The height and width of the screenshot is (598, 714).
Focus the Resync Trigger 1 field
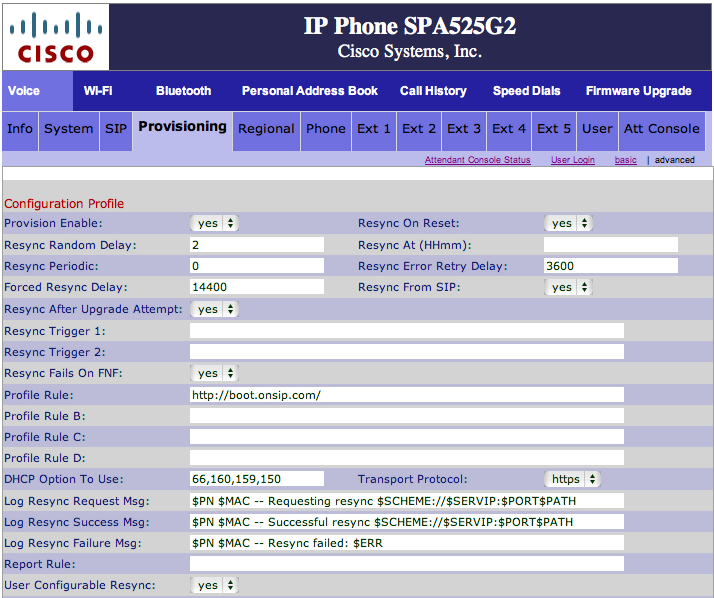[x=407, y=331]
